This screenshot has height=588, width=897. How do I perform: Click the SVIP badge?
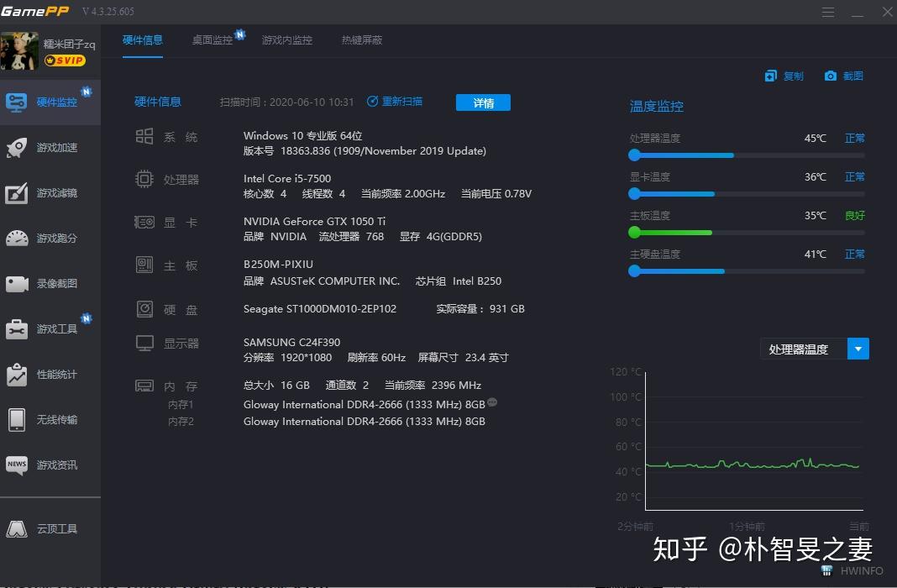pos(65,60)
